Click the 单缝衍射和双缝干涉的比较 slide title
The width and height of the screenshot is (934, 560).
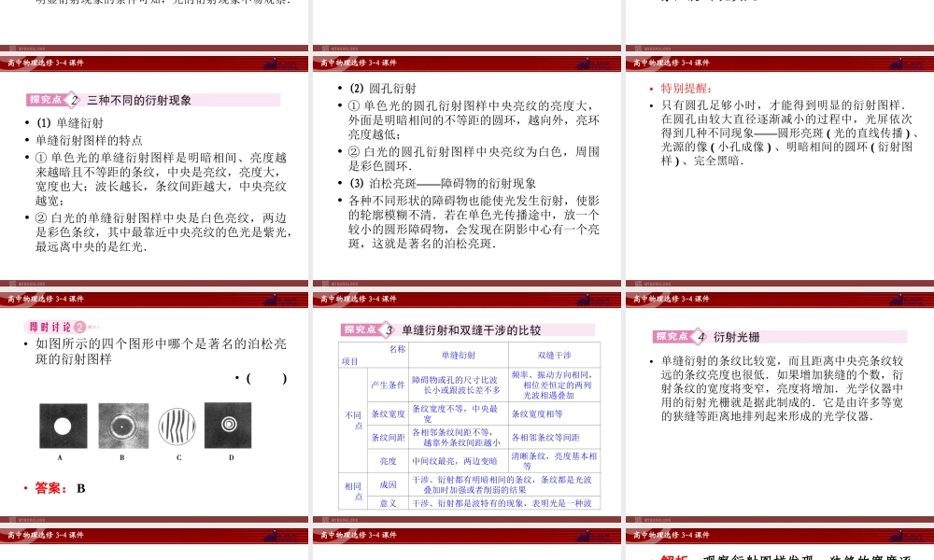coord(471,329)
